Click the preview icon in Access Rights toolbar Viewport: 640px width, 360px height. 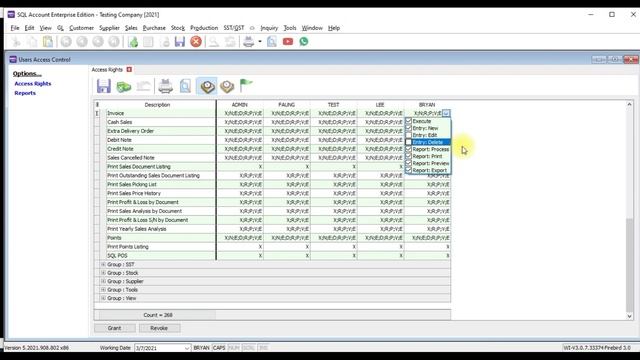(185, 86)
